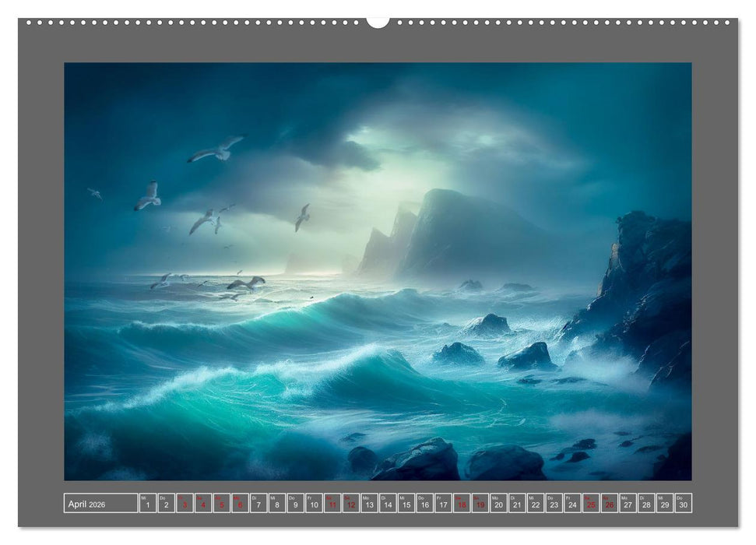Click day 15 in the calendar strip
The image size is (756, 545).
(x=406, y=504)
